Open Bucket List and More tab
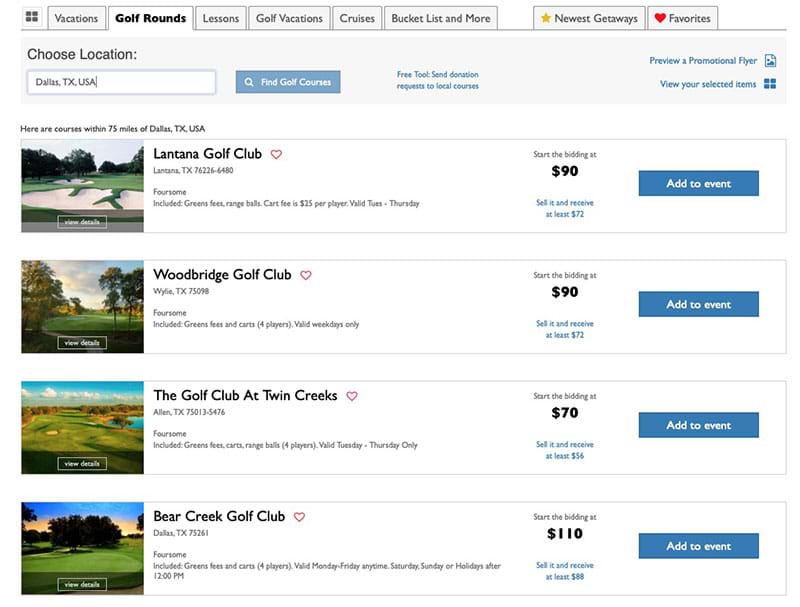The width and height of the screenshot is (800, 607). 441,18
